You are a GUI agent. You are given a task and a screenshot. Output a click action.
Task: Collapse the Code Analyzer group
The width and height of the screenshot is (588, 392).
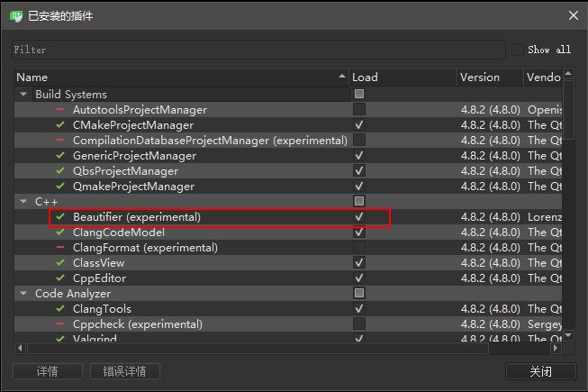coord(23,294)
